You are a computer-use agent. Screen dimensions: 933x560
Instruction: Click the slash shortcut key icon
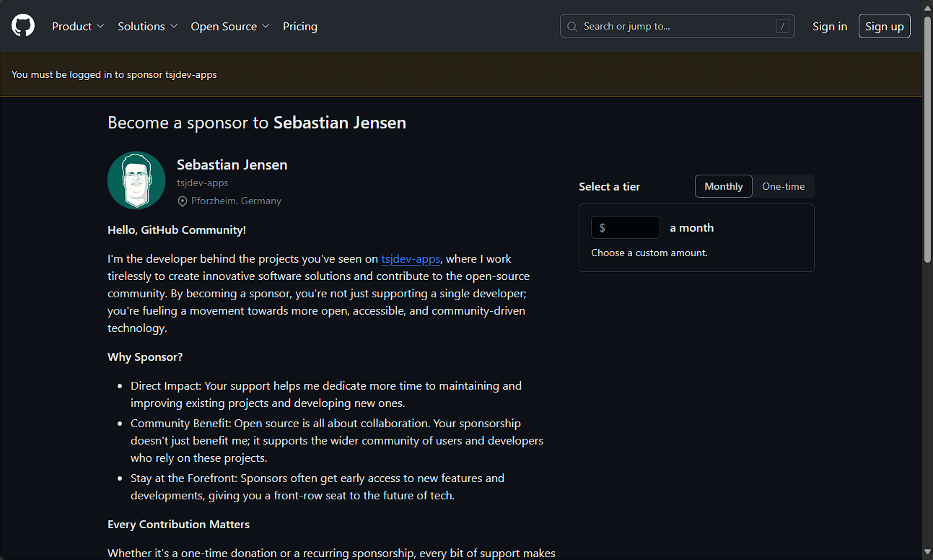pos(782,27)
